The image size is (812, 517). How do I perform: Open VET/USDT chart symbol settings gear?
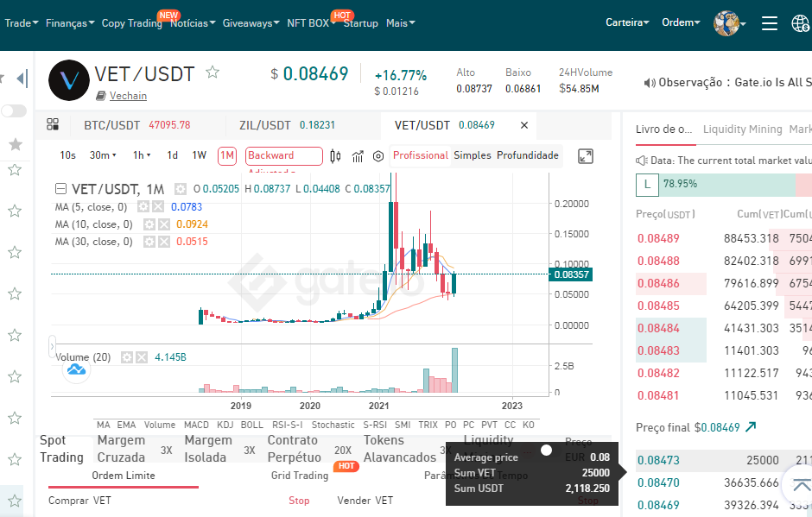coord(181,189)
